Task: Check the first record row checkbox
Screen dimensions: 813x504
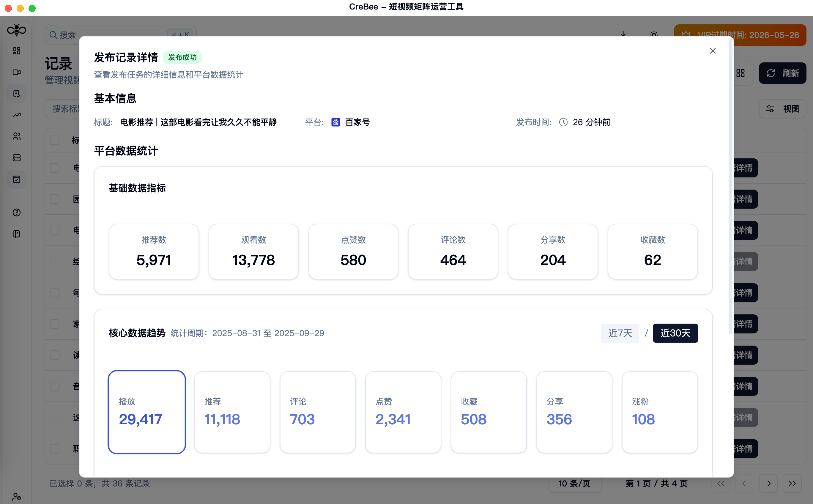Action: click(x=54, y=168)
